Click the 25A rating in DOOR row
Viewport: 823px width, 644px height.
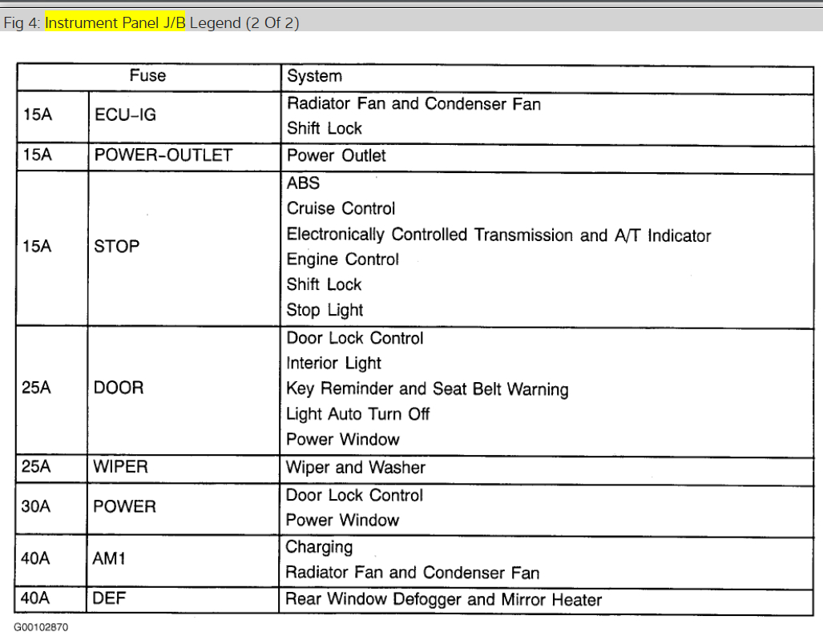pyautogui.click(x=36, y=388)
